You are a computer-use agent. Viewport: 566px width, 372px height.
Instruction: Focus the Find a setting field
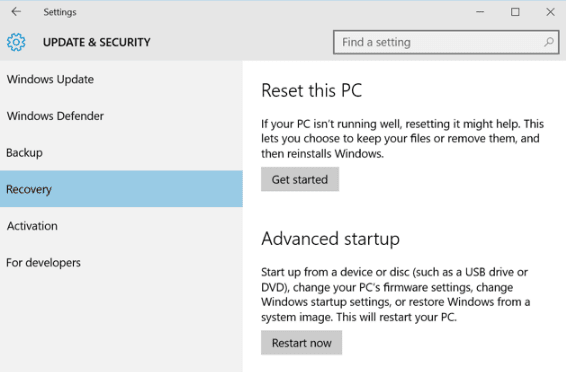446,42
